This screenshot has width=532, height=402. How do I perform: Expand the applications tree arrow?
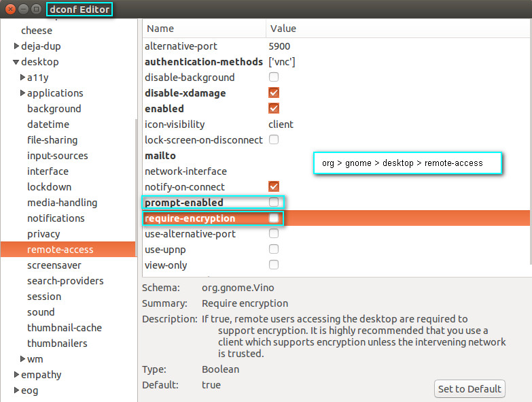pos(23,93)
